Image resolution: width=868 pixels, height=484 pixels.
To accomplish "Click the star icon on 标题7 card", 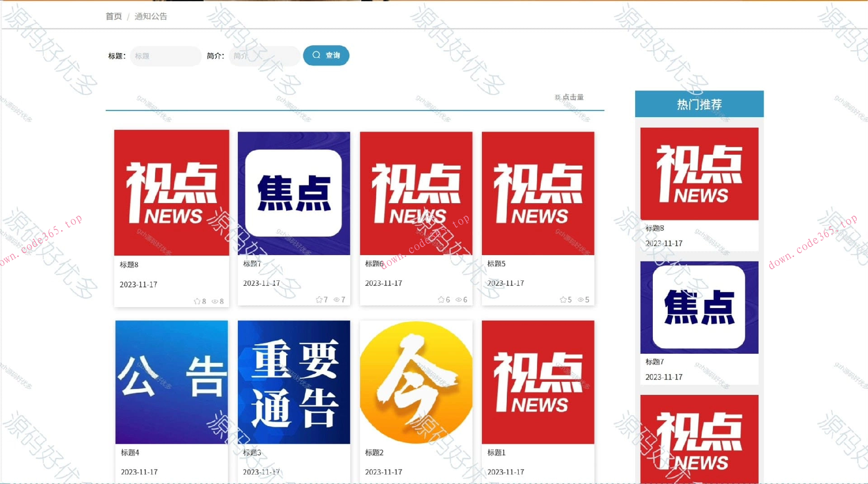I will click(x=319, y=299).
